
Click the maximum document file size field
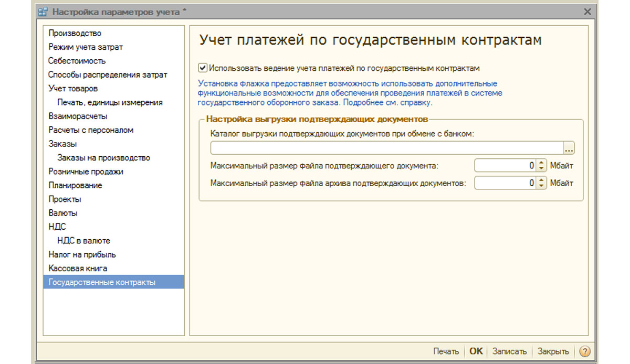pos(506,166)
